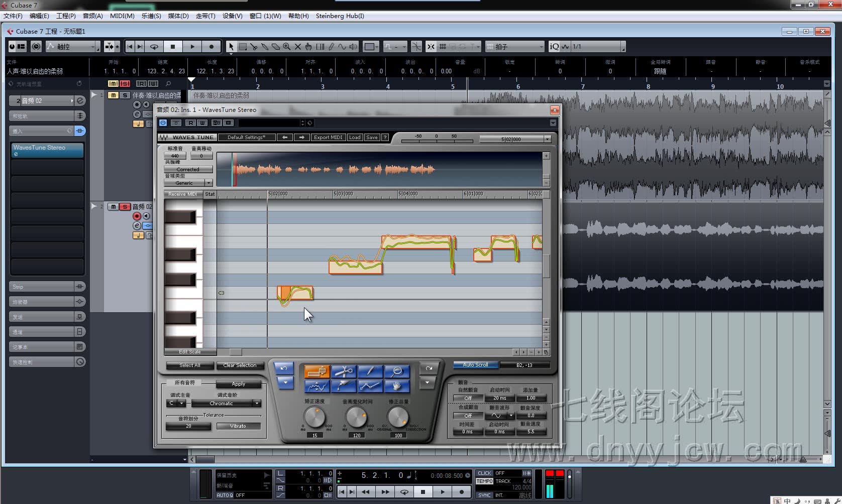Select the Note tool in WavesTune
842x504 pixels.
point(317,371)
